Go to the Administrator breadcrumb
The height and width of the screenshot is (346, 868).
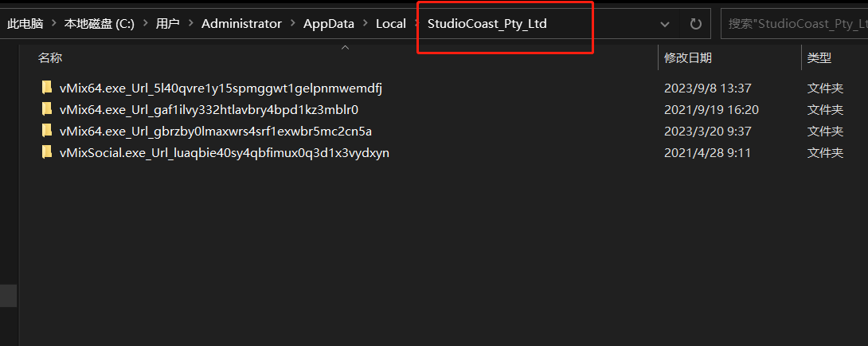(x=241, y=24)
